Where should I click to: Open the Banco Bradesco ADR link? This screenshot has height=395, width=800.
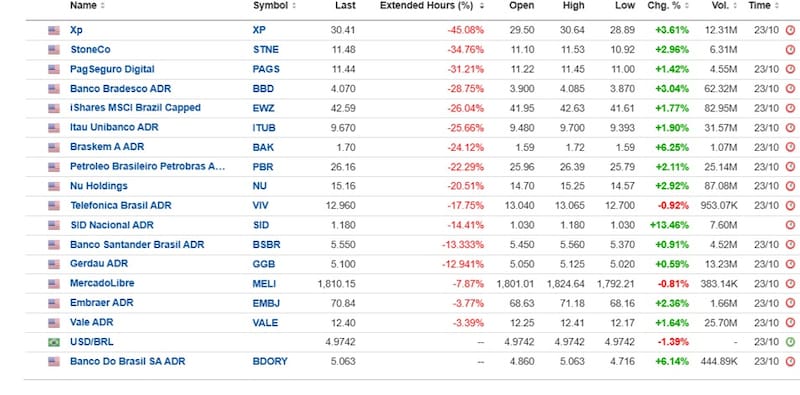pos(120,89)
